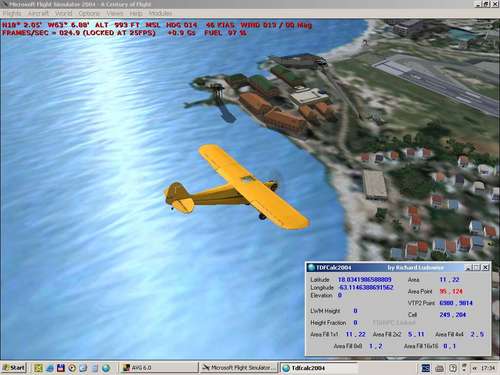Click the Windows Start button

[x=13, y=368]
